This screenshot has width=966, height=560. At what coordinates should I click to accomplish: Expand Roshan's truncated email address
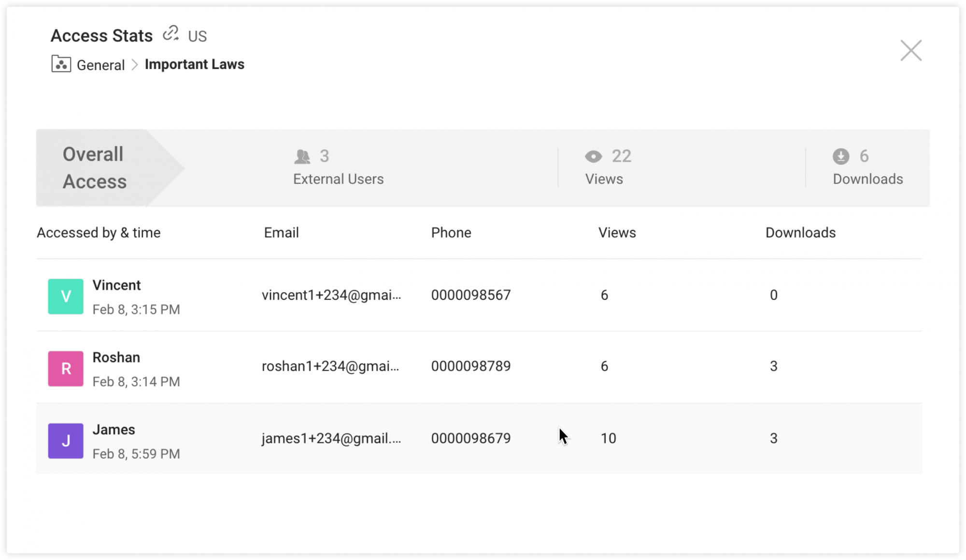pyautogui.click(x=331, y=366)
